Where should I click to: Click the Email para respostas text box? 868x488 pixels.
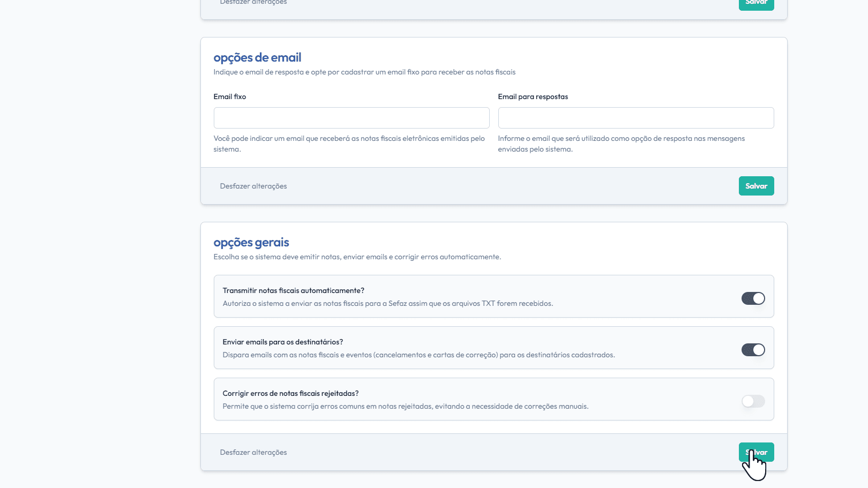point(635,118)
